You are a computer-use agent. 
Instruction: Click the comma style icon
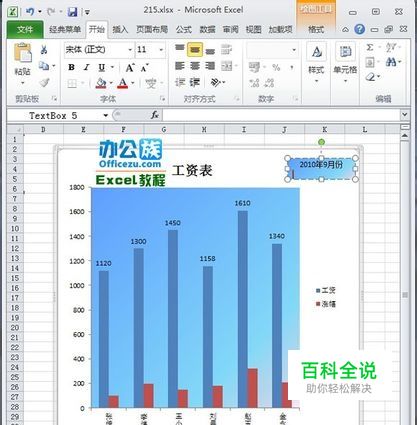coord(292,68)
